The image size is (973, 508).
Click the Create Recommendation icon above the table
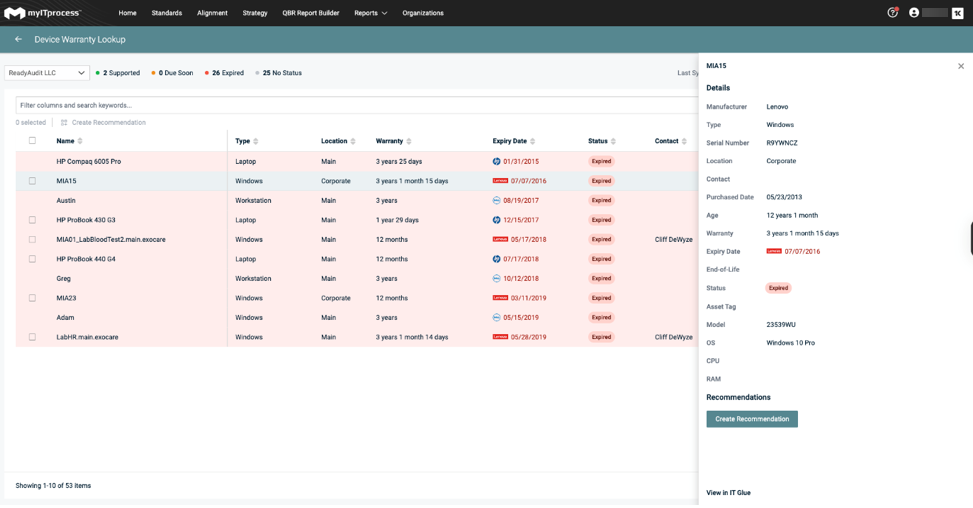(64, 123)
